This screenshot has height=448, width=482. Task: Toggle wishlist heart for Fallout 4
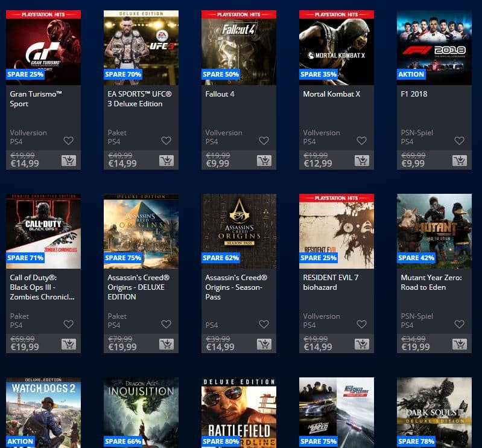(264, 141)
